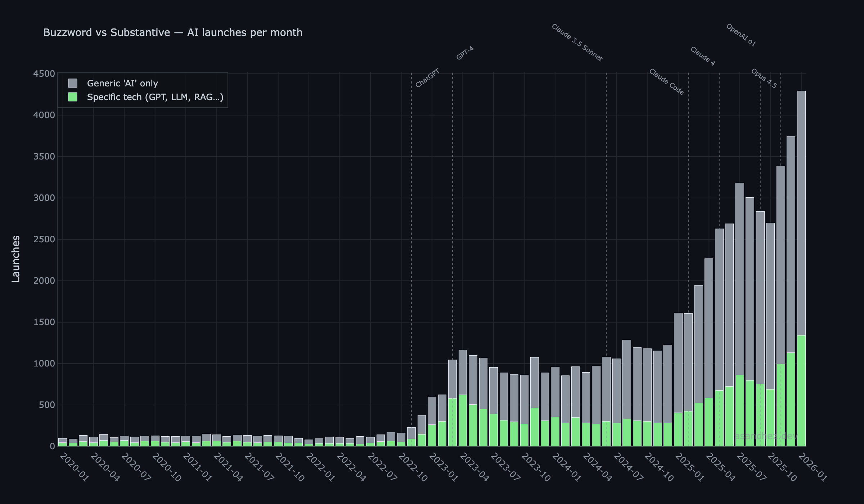This screenshot has width=864, height=504.
Task: Click the green segment of the last bar
Action: [801, 391]
